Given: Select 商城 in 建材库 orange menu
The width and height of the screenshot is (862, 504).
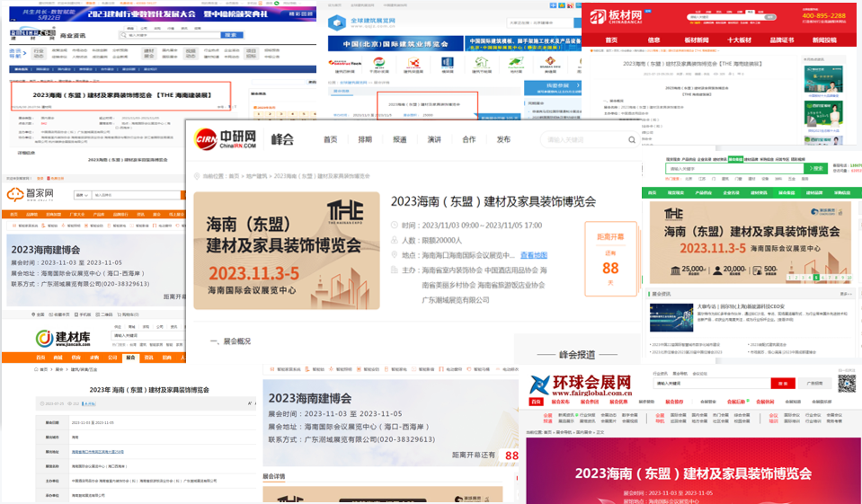Looking at the screenshot, I should [x=58, y=358].
